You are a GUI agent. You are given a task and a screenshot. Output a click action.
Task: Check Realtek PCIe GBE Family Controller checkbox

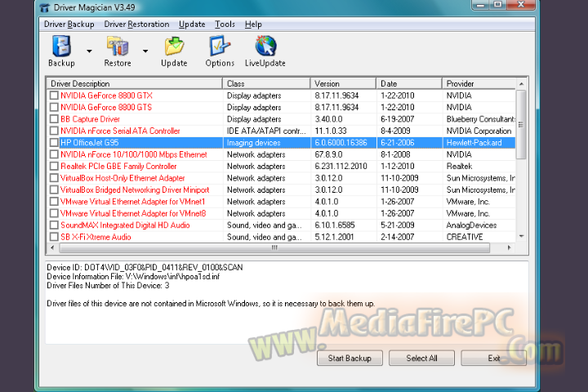(54, 166)
